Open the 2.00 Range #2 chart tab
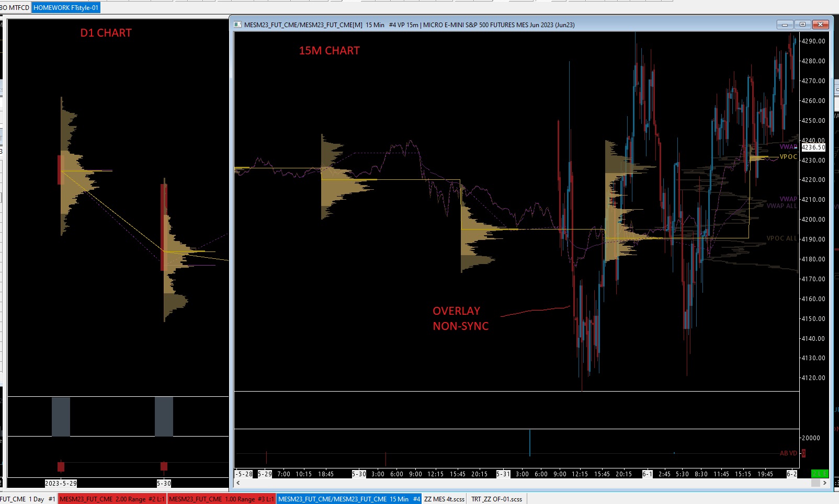 point(112,499)
